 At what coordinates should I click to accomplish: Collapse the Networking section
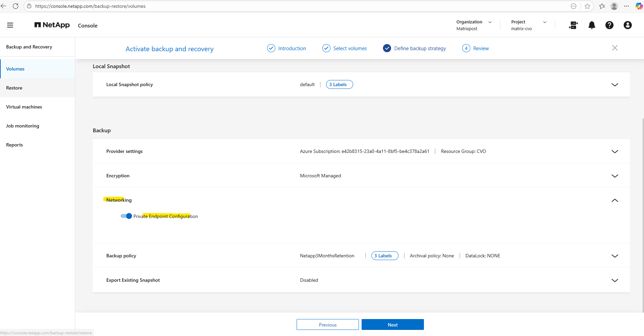(x=615, y=200)
